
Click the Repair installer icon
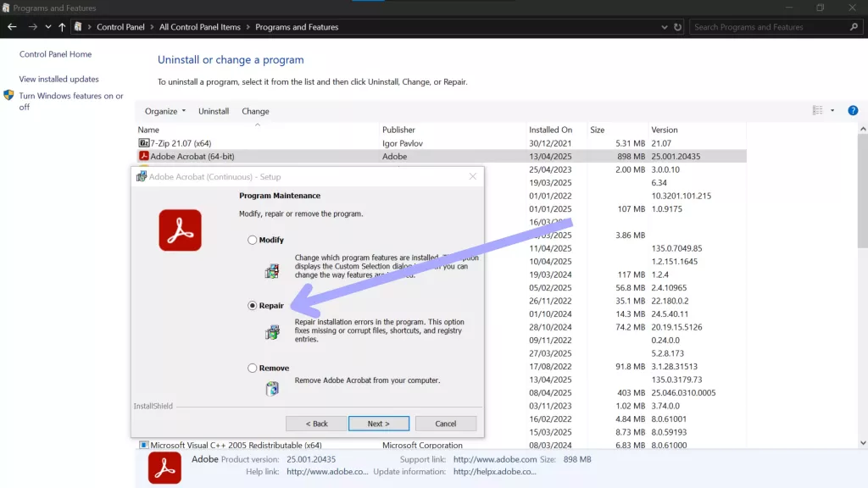coord(273,333)
